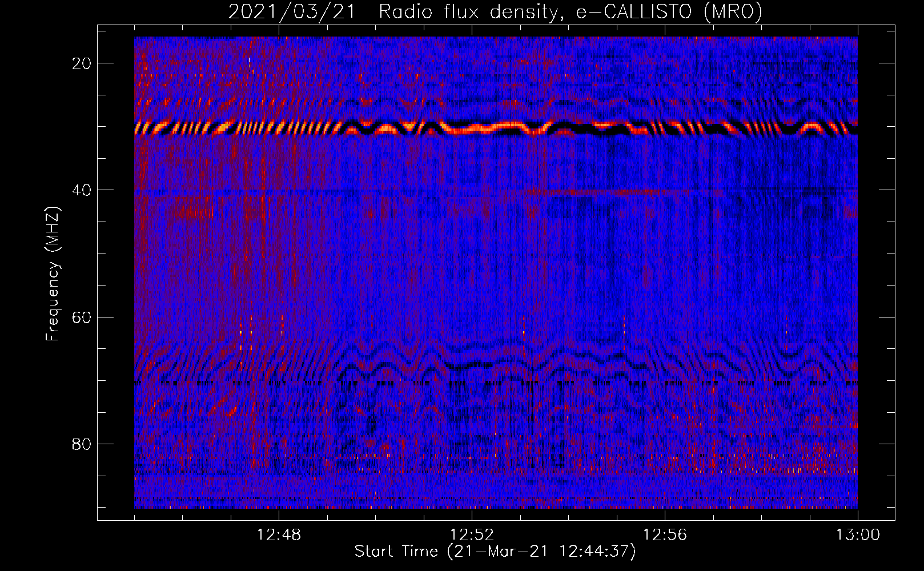Click the '13:00' time tick label

coord(858,535)
